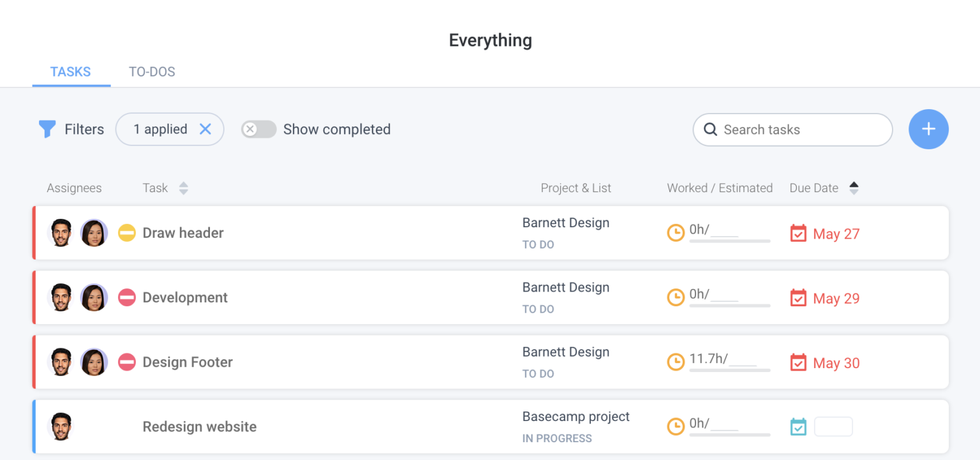Click the blue plus icon to add a task

928,129
